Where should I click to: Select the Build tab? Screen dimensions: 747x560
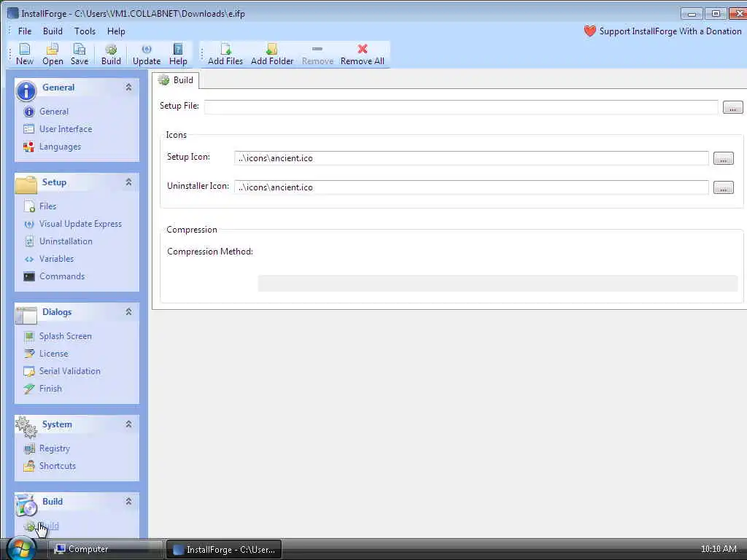[x=175, y=80]
